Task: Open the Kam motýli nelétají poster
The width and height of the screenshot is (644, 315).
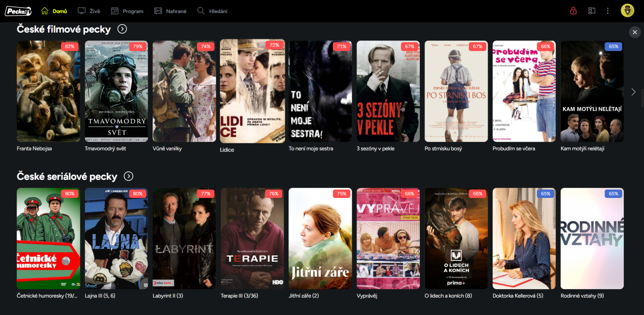Action: click(592, 91)
